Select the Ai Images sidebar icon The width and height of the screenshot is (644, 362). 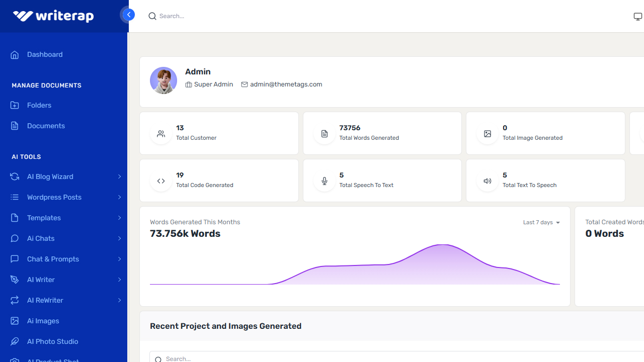15,321
